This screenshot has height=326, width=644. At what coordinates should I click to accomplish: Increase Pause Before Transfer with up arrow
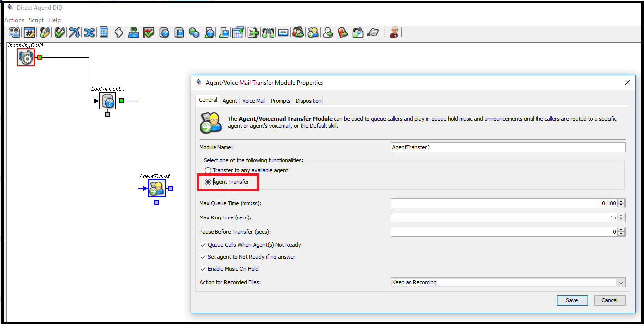click(x=622, y=230)
